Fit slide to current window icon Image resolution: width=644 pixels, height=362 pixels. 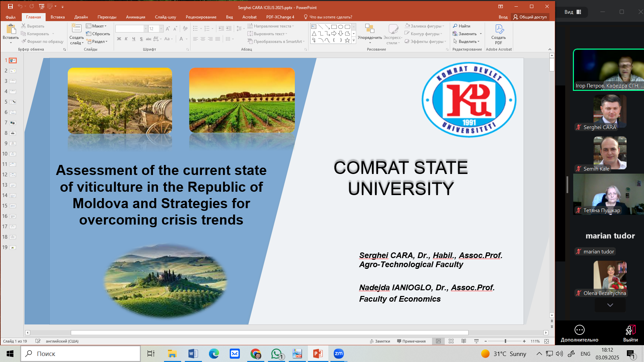pyautogui.click(x=547, y=341)
